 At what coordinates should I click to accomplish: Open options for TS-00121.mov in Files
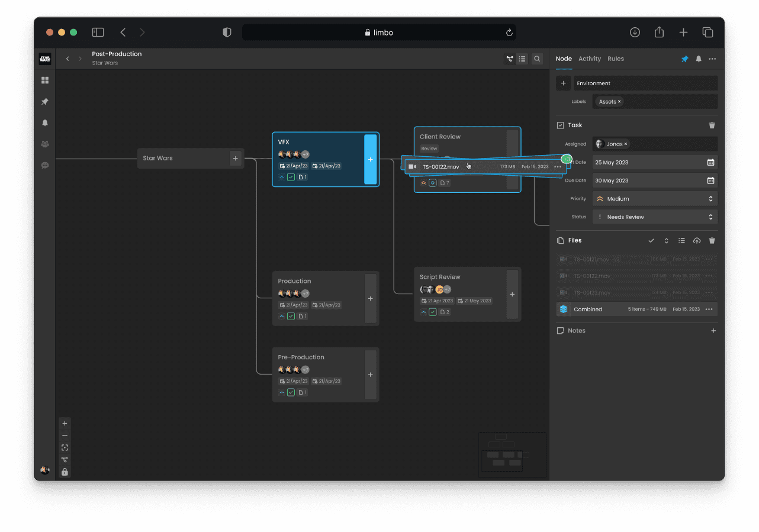709,259
